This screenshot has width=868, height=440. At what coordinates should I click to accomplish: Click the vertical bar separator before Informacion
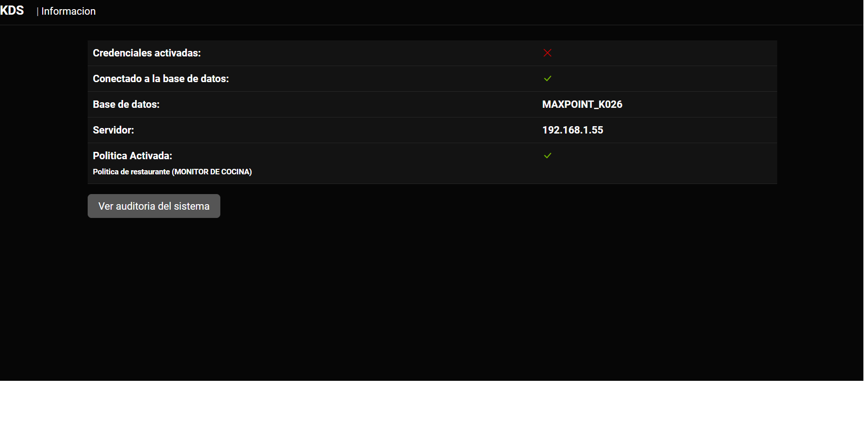coord(38,11)
